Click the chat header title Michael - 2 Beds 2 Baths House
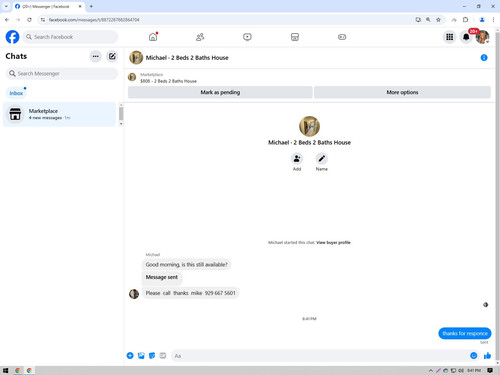This screenshot has height=375, width=500. [x=187, y=58]
